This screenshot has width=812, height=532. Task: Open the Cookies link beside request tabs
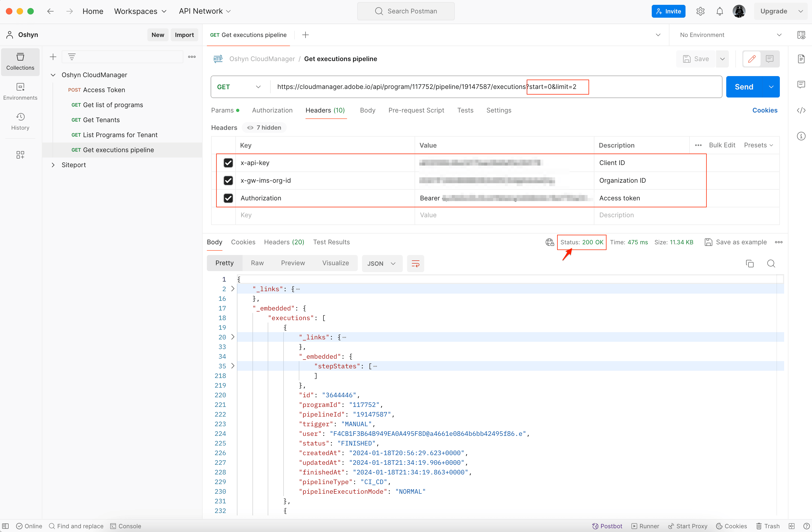pos(765,110)
